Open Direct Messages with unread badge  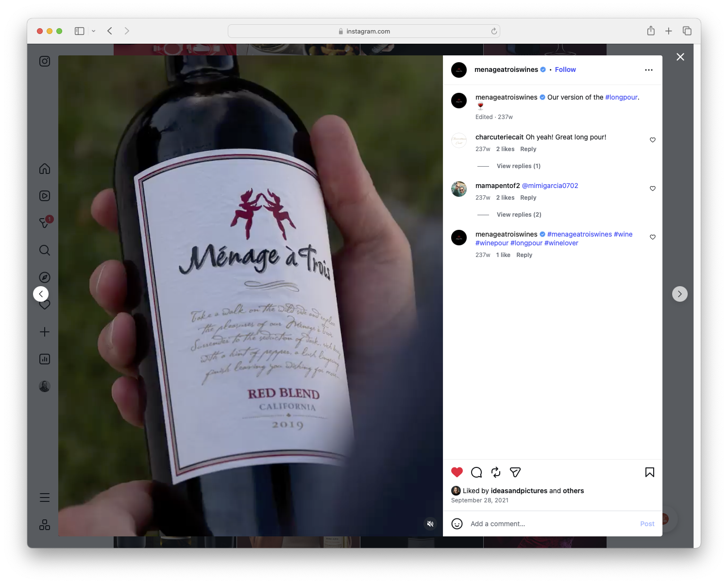tap(44, 223)
